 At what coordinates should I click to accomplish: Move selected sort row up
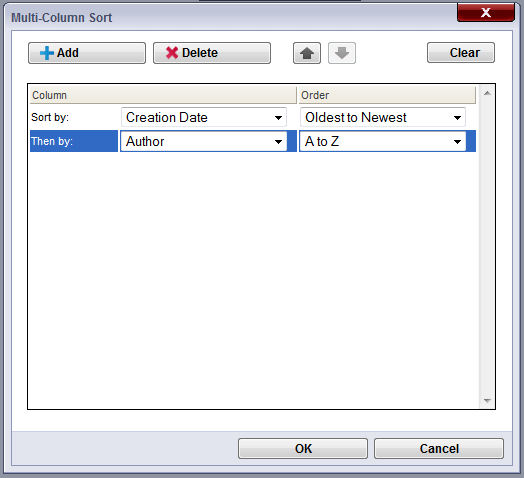tap(307, 53)
